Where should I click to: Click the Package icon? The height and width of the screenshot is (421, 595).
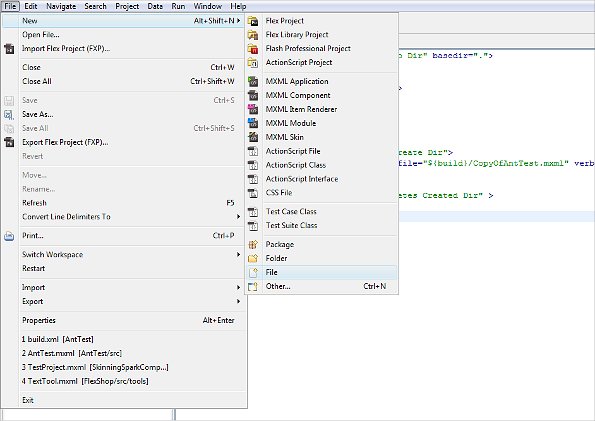(x=253, y=244)
